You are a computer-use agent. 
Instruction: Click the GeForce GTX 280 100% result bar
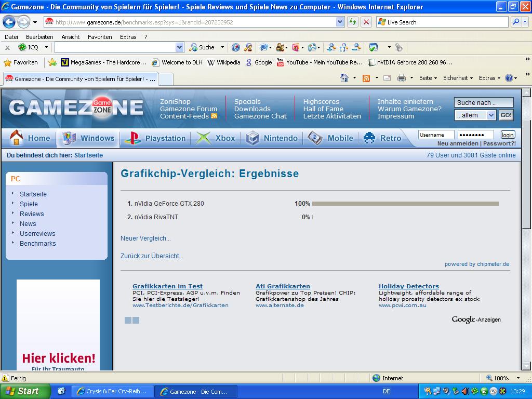tap(405, 204)
